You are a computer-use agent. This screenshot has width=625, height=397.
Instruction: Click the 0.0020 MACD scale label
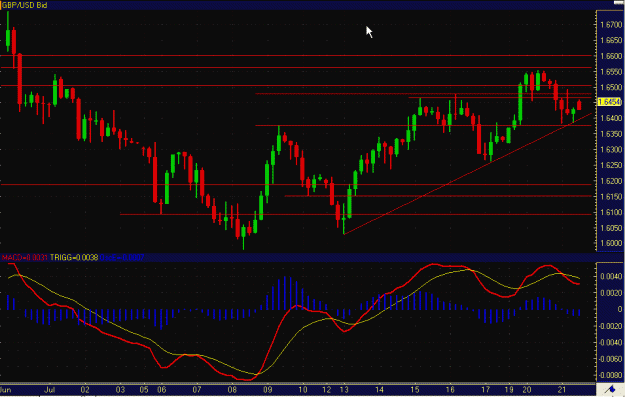click(611, 293)
